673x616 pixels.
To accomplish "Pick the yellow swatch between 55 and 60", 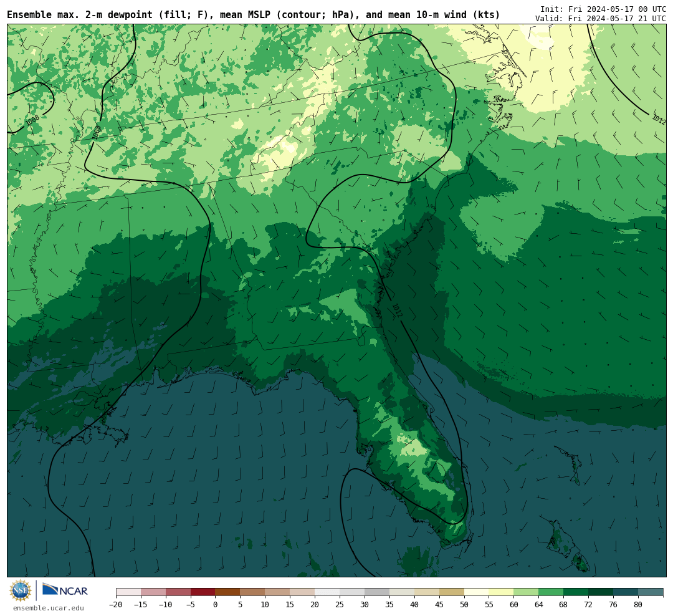I will click(502, 592).
